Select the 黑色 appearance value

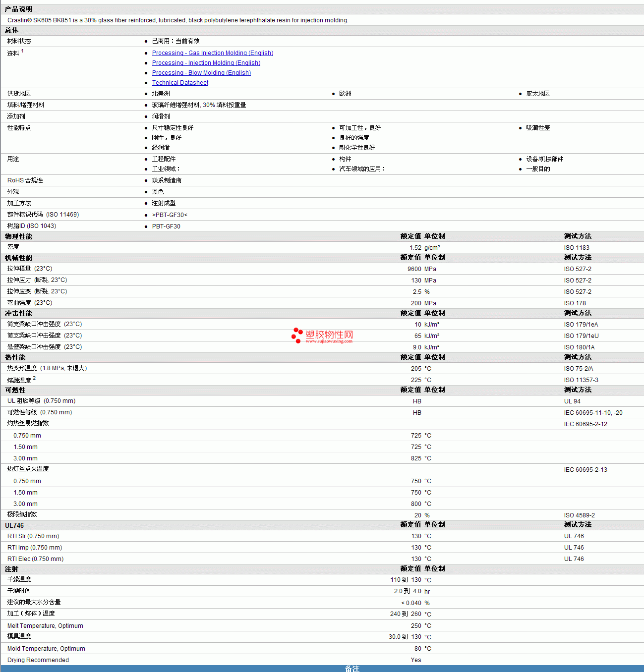(158, 192)
